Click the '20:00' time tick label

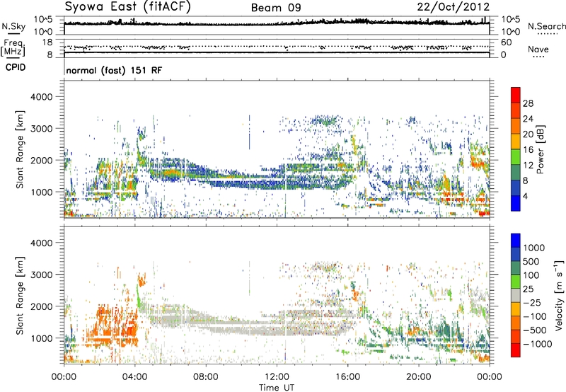[418, 377]
